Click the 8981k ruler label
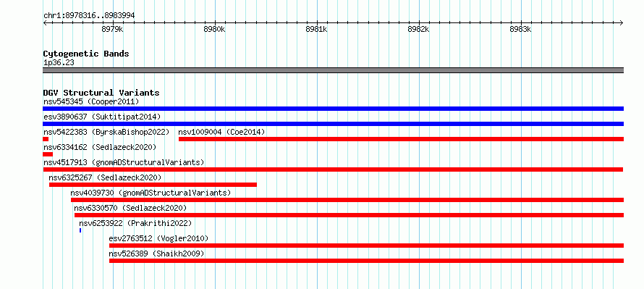 pos(316,29)
